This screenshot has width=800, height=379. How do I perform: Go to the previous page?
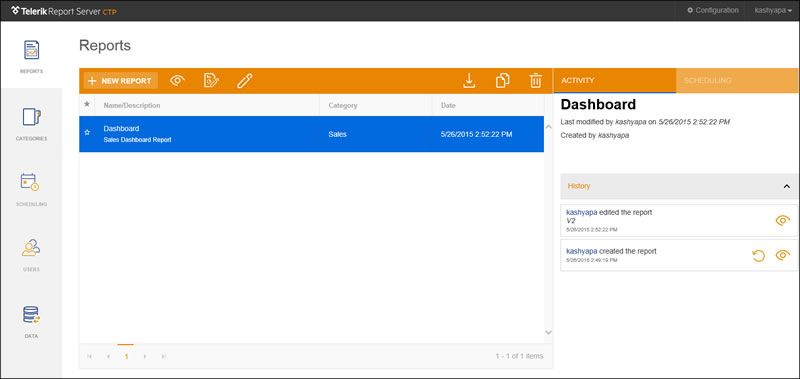108,357
